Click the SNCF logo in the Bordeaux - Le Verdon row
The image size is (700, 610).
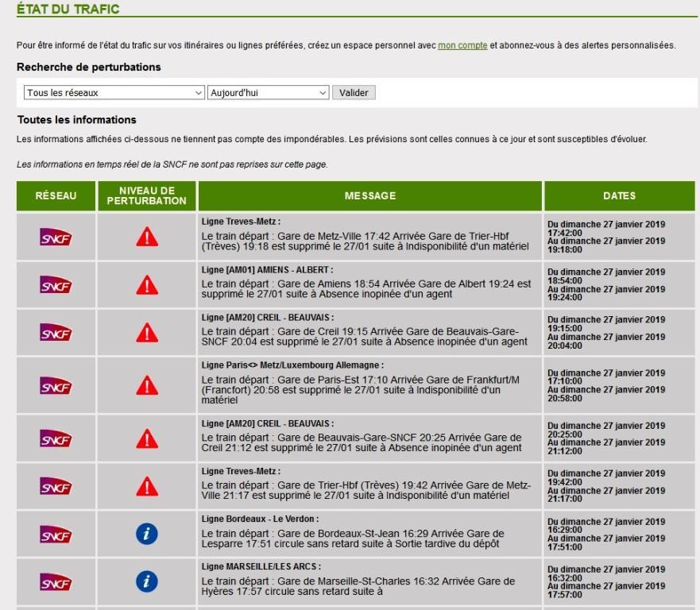tap(56, 535)
